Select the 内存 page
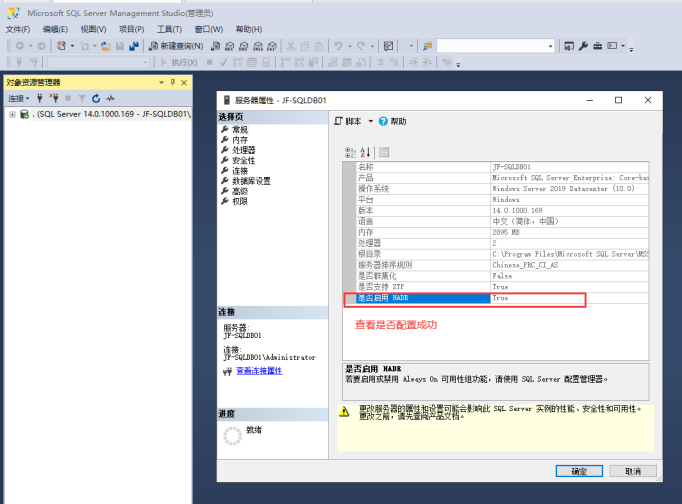682x504 pixels. pyautogui.click(x=240, y=140)
